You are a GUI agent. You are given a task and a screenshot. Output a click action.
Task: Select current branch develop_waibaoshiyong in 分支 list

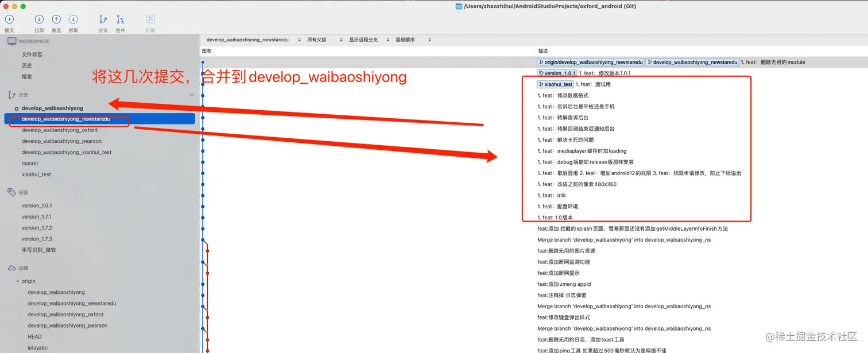pyautogui.click(x=52, y=108)
